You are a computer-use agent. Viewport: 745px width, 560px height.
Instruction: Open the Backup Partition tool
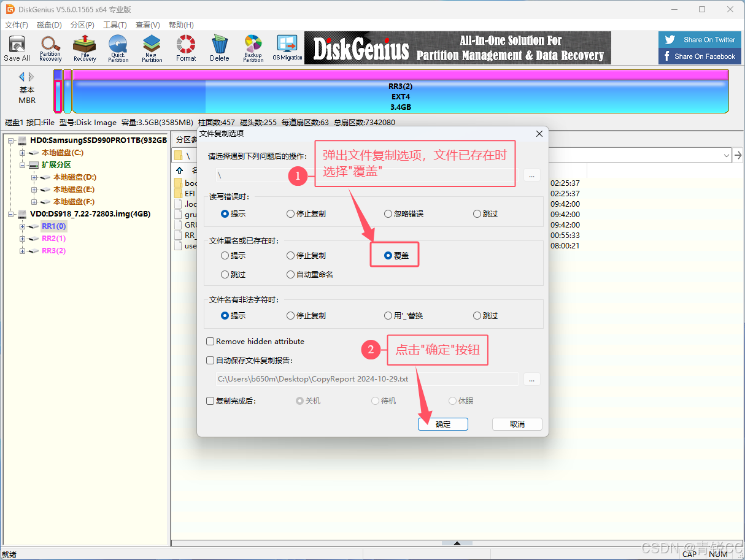(x=253, y=48)
